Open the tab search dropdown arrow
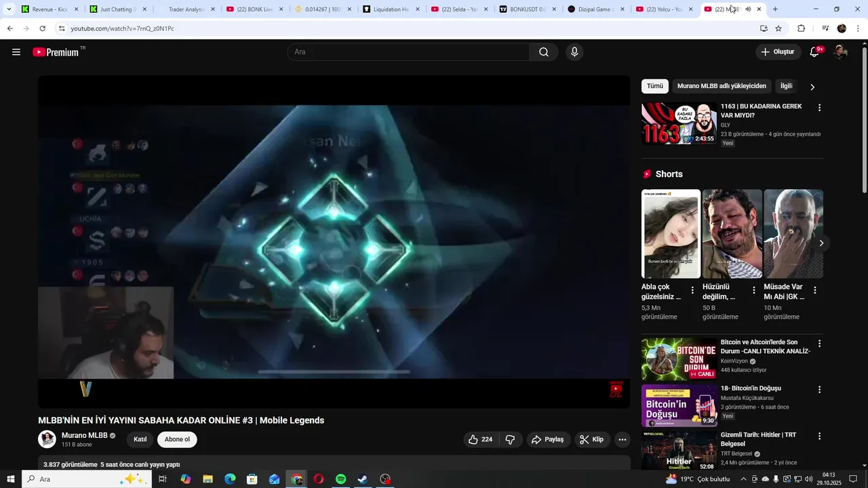 coord(9,9)
